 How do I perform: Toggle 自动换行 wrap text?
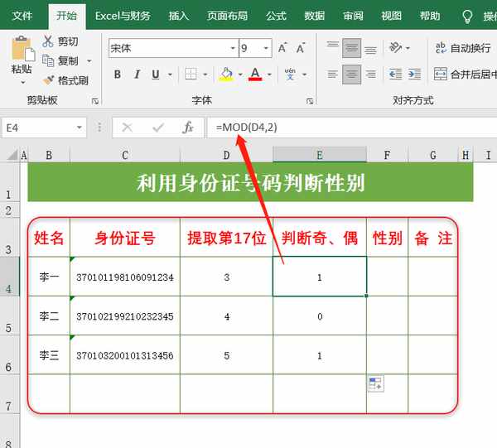pos(463,48)
